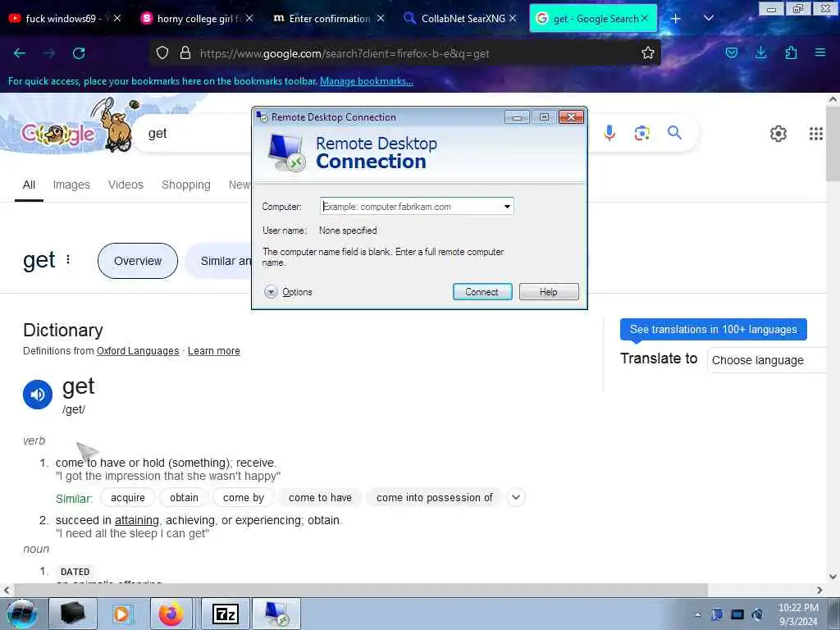Open the Oxford Languages link
840x630 pixels.
138,351
